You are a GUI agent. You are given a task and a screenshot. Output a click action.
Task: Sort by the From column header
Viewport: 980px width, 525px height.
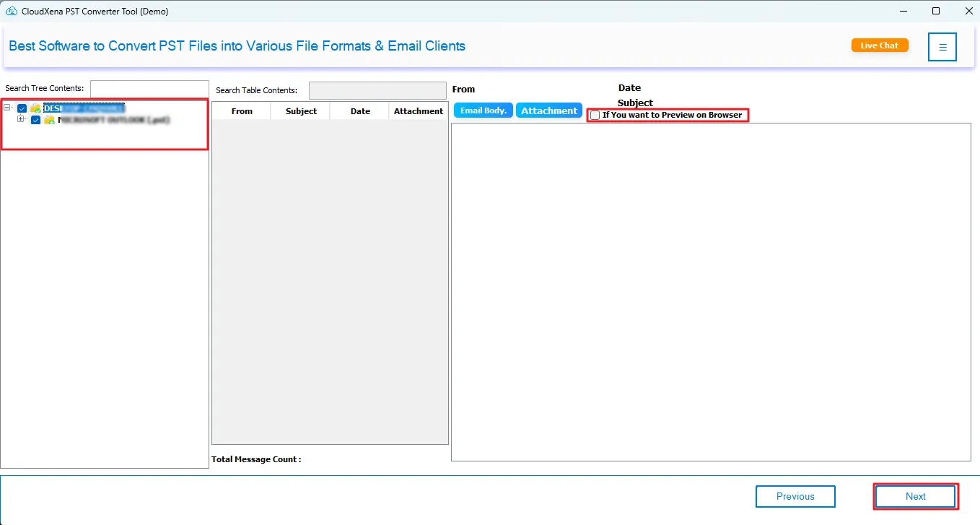click(x=242, y=111)
